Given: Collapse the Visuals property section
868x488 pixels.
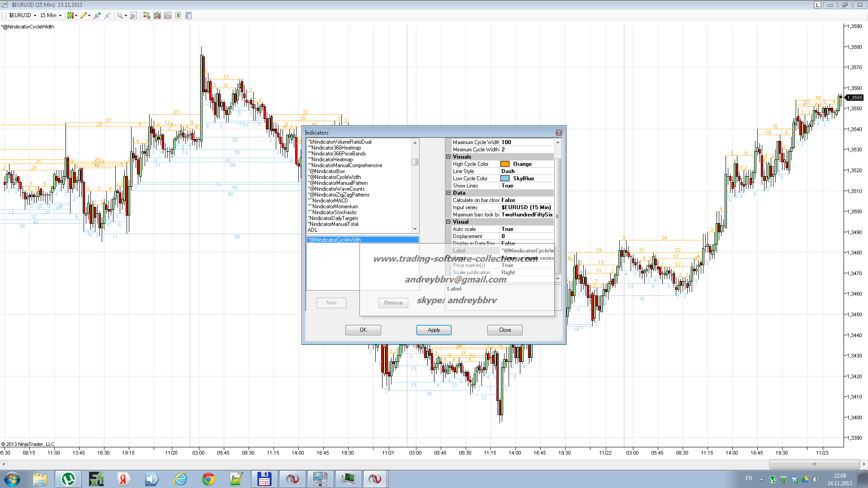Looking at the screenshot, I should pyautogui.click(x=448, y=157).
